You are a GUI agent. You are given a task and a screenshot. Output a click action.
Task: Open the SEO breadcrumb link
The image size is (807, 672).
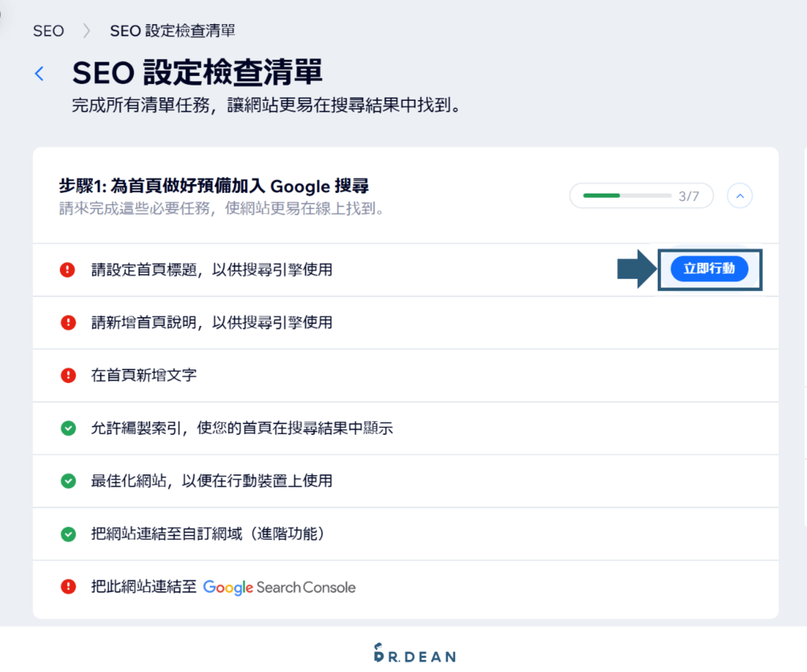pyautogui.click(x=48, y=31)
